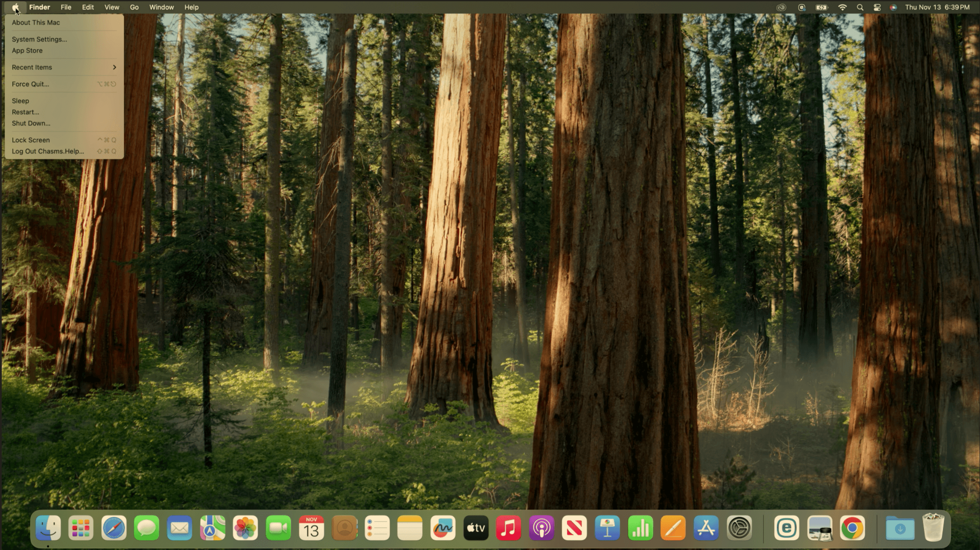Open Google Chrome in dock

pyautogui.click(x=852, y=528)
